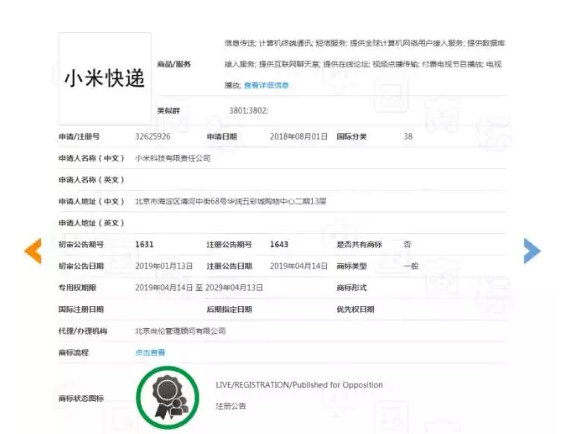Select exclusive rights period ending 2029年04月13日
The image size is (586, 434).
pos(234,288)
